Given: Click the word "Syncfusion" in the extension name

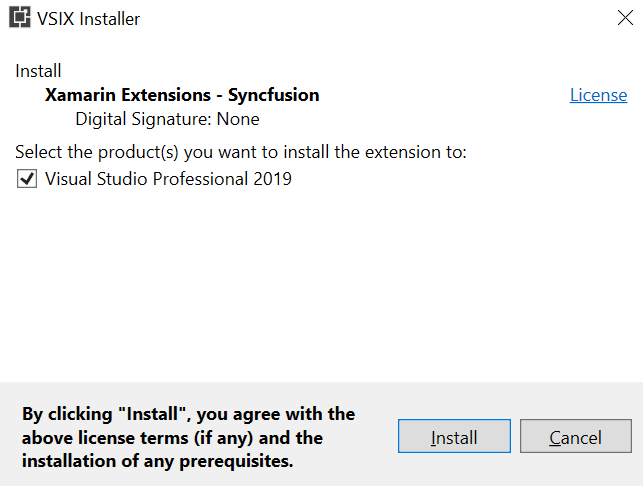Looking at the screenshot, I should tap(274, 95).
